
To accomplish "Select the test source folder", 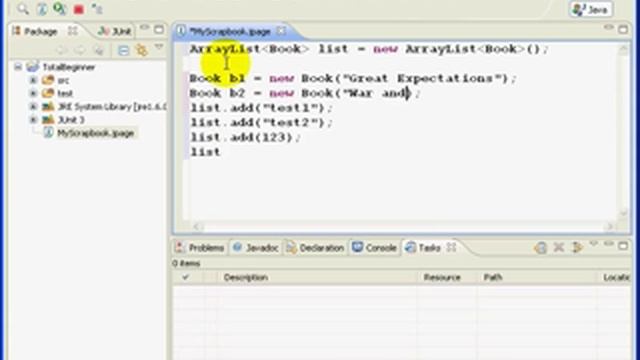I will [65, 93].
